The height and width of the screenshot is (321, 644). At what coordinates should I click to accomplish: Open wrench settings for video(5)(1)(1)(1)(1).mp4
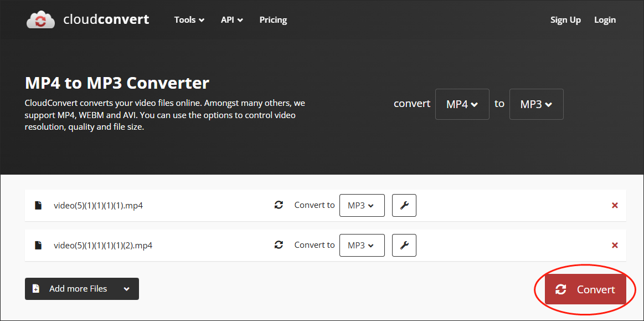coord(404,206)
